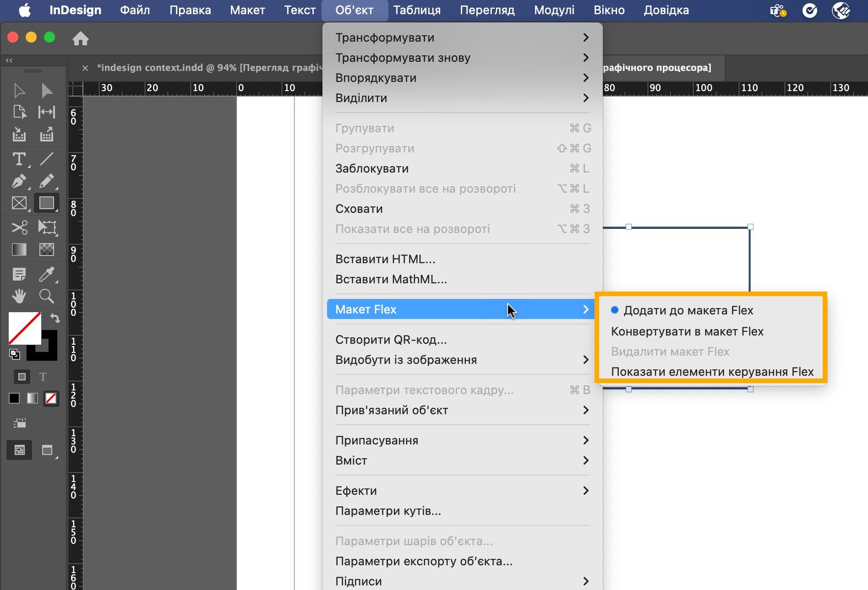Open the 'Перегляд' menu

[487, 10]
